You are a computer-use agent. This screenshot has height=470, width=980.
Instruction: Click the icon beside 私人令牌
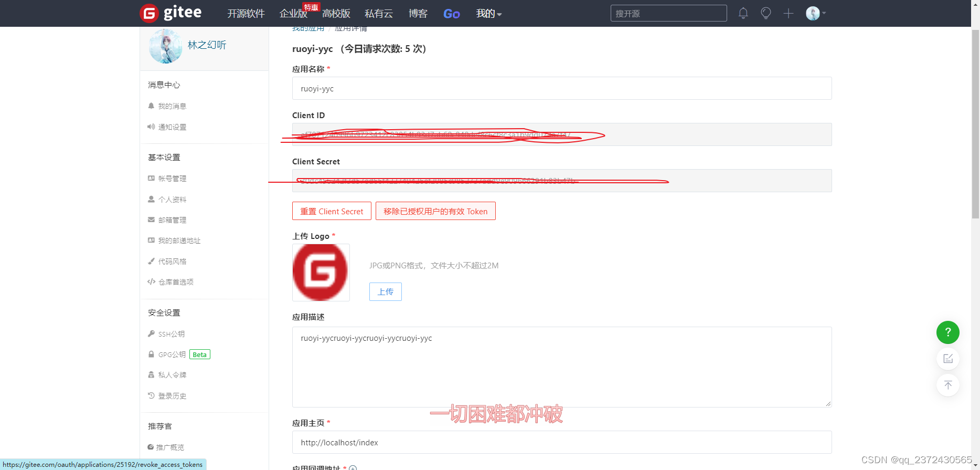pyautogui.click(x=151, y=374)
